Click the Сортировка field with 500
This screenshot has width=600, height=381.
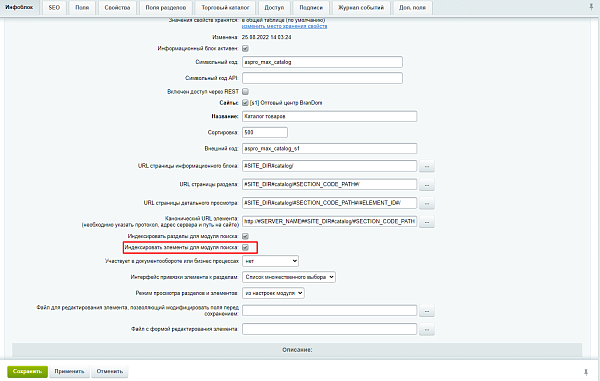point(265,132)
